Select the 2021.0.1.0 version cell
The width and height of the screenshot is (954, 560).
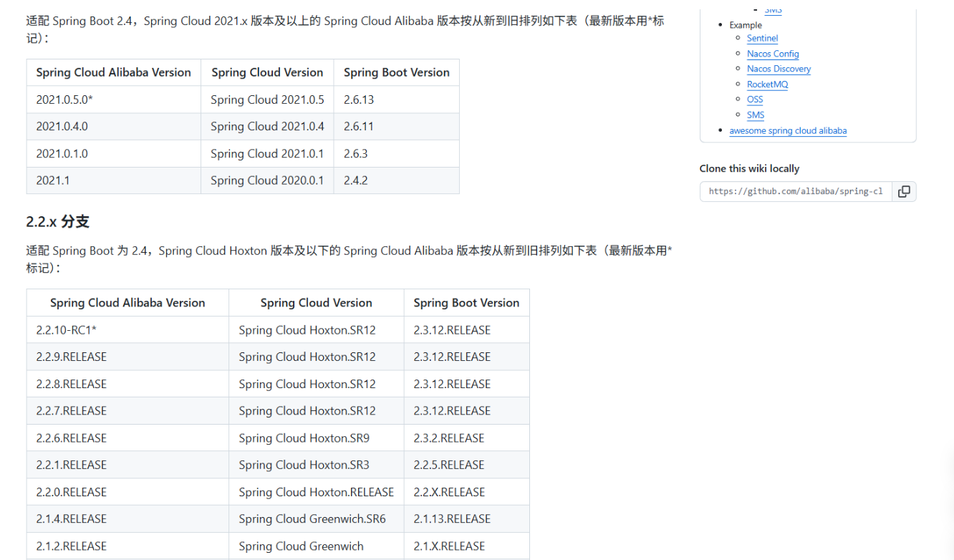click(x=114, y=154)
